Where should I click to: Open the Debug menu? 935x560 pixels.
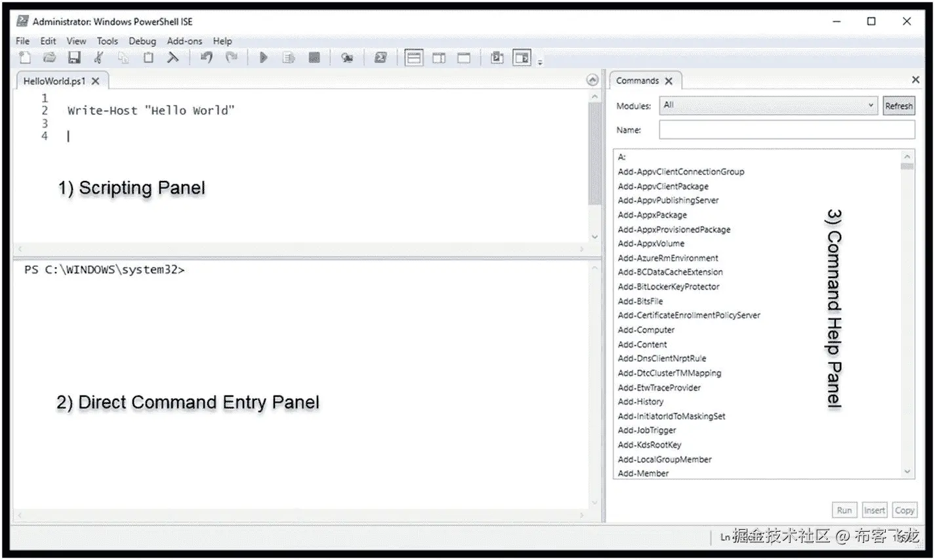pos(142,41)
